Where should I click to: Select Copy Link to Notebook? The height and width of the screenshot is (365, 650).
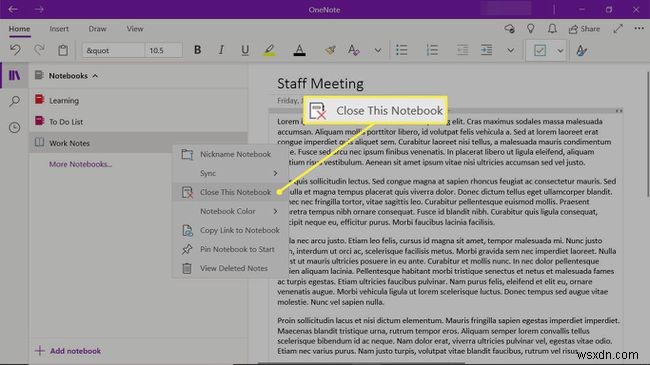tap(230, 230)
